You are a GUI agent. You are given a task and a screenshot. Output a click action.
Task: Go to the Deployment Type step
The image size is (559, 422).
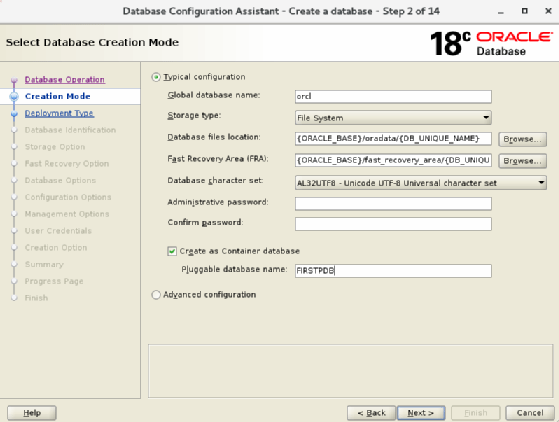point(59,113)
